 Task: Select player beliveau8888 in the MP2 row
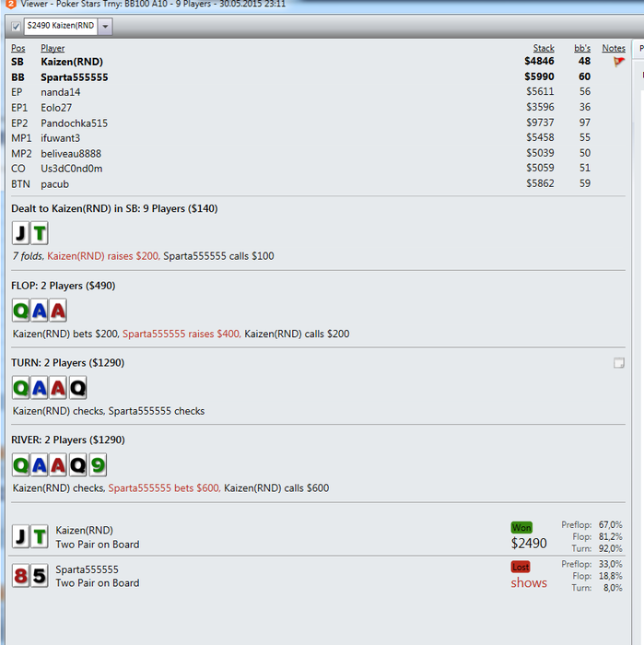[71, 154]
